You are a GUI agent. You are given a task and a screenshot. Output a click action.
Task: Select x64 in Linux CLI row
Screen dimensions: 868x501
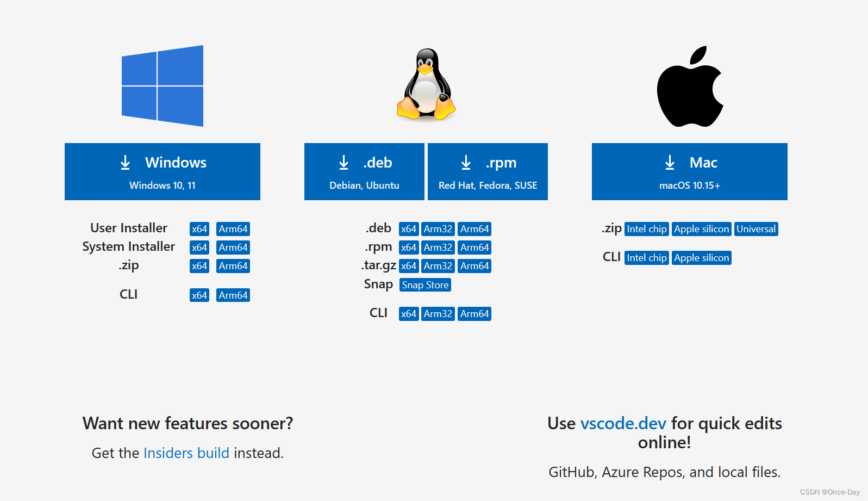click(x=409, y=314)
